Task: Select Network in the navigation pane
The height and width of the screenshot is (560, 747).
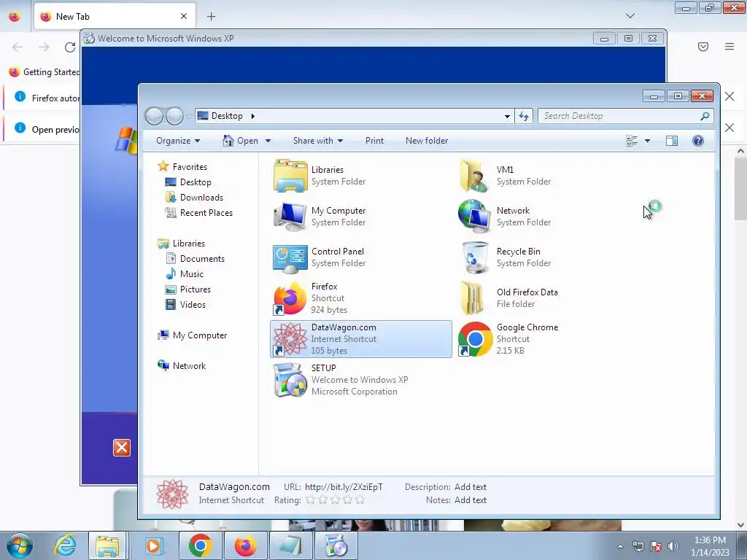Action: pos(182,366)
